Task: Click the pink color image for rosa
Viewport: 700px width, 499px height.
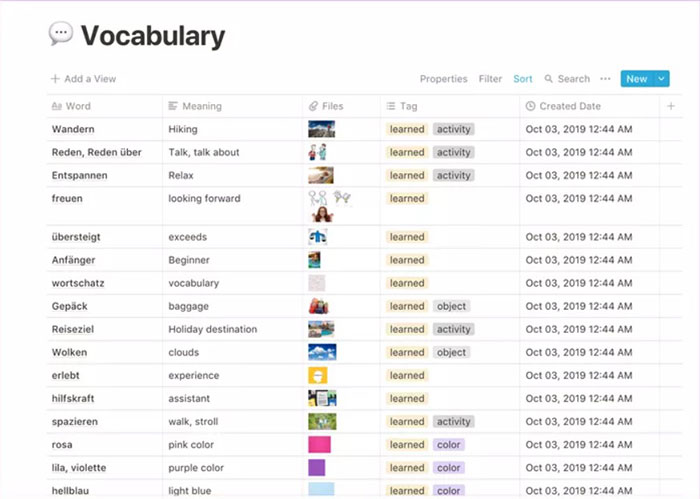Action: pyautogui.click(x=320, y=445)
